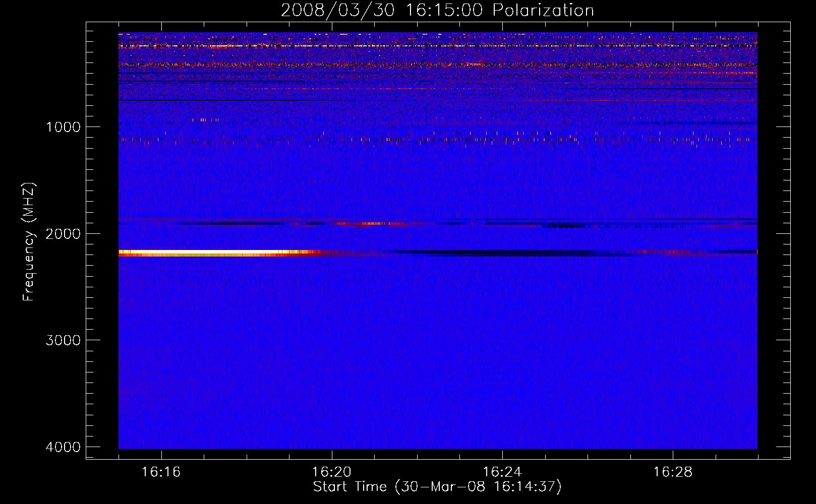
Task: Click the 16:16 time tick label
Action: point(161,472)
